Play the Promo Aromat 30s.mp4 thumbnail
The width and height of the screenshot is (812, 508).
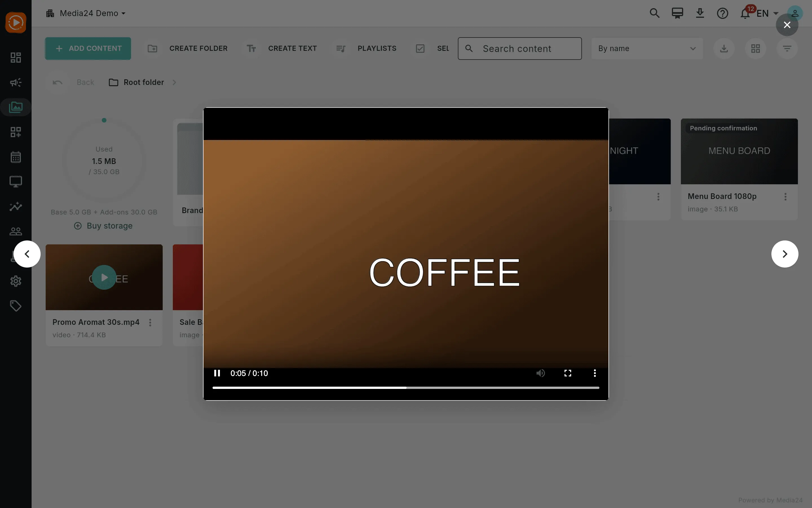(x=104, y=277)
